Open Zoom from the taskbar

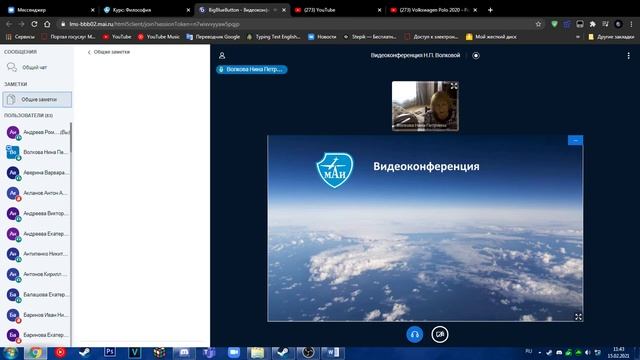[x=234, y=353]
